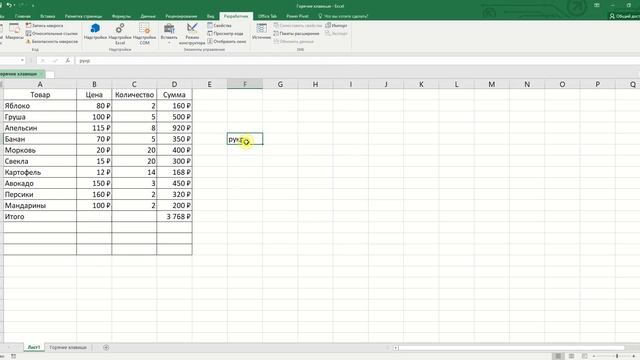Expand the Name Box dropdown arrow
640x360 pixels.
point(22,60)
